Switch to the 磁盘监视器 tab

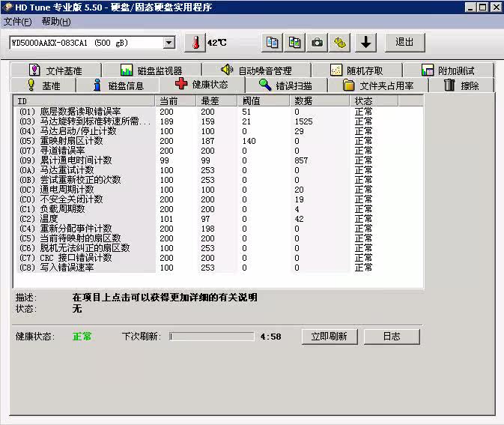(151, 70)
